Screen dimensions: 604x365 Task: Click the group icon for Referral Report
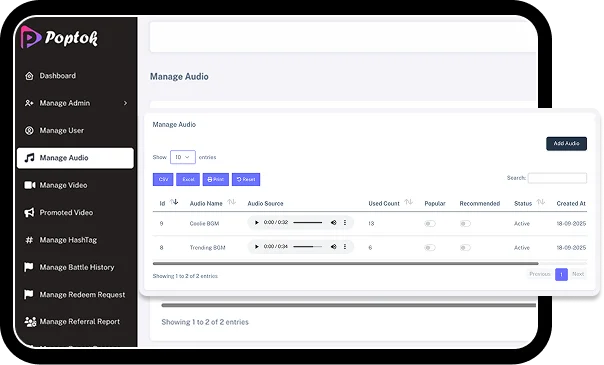[x=30, y=321]
